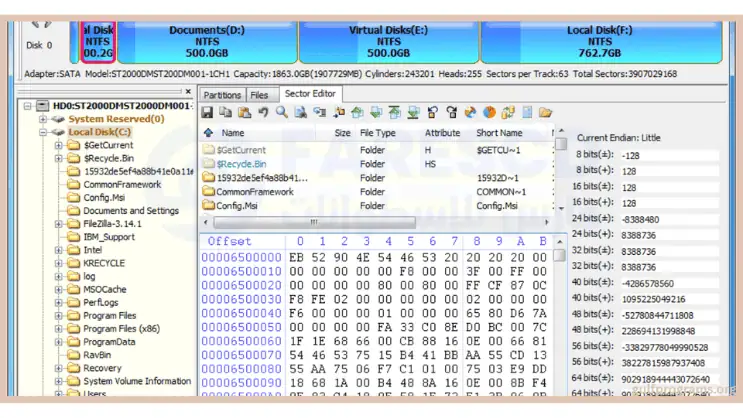Expand the $Recycle.Bin folder node
The width and height of the screenshot is (743, 418).
pos(58,158)
